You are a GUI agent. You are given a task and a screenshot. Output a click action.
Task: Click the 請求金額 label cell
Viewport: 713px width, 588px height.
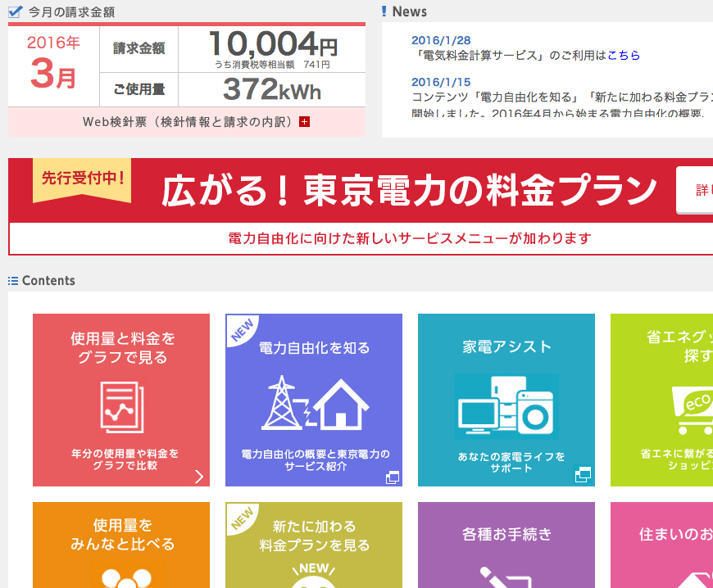click(x=139, y=49)
